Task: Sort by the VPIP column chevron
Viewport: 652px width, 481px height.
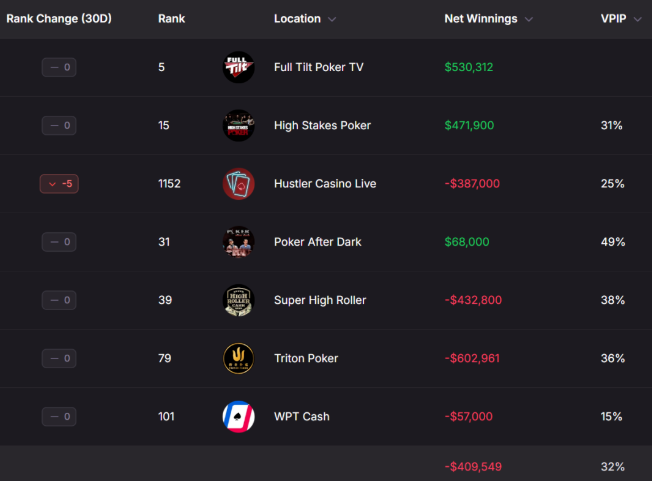Action: tap(637, 19)
